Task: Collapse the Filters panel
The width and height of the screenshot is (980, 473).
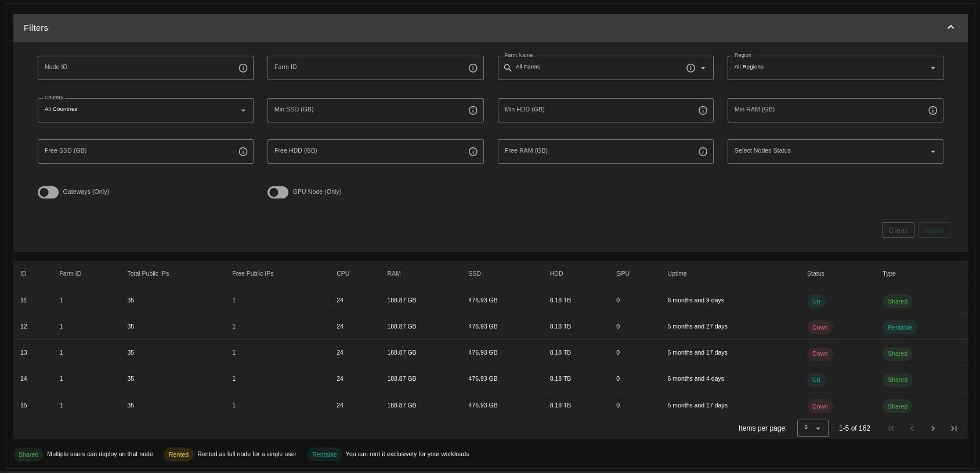Action: pos(950,27)
